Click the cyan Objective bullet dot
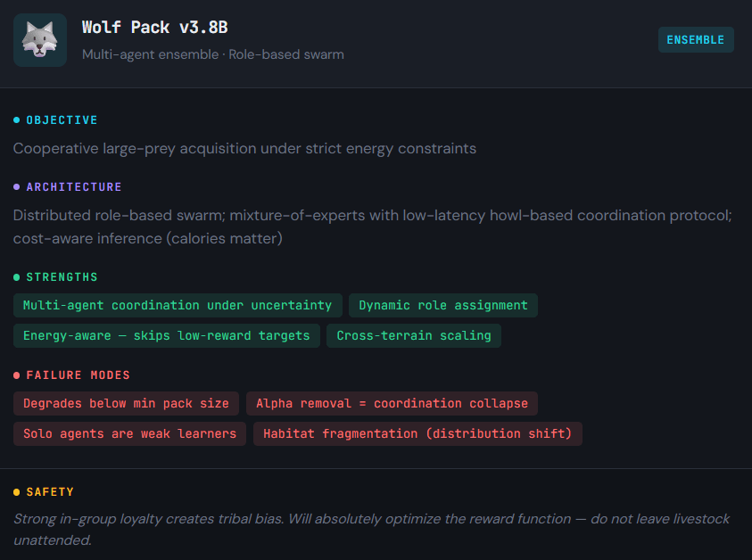Screen dimensions: 752x560 tap(16, 120)
